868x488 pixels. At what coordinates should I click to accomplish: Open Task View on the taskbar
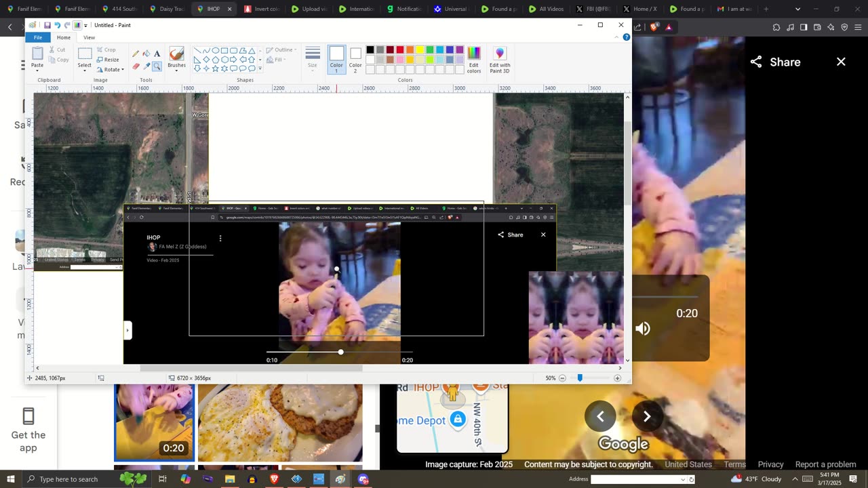[163, 479]
